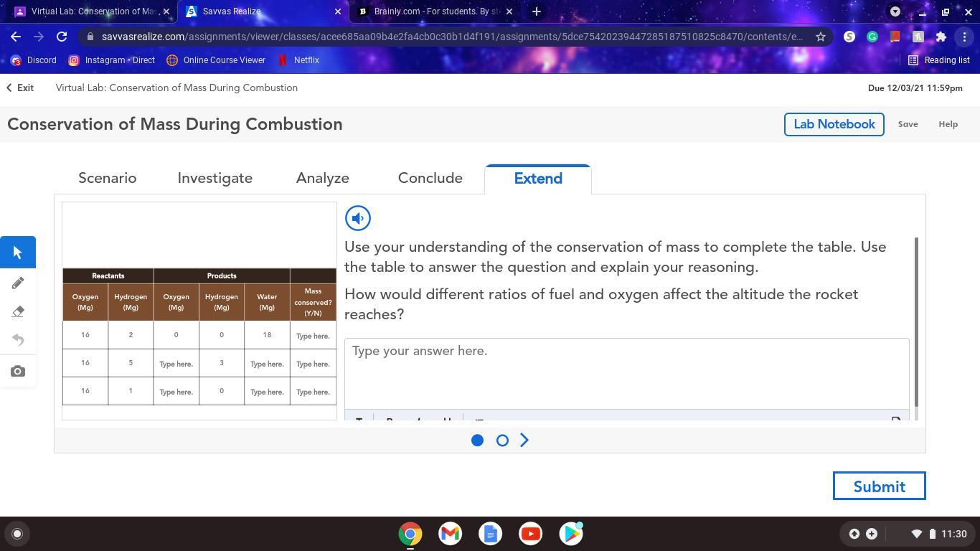Go back to previous browser page
This screenshot has width=980, height=551.
tap(16, 37)
